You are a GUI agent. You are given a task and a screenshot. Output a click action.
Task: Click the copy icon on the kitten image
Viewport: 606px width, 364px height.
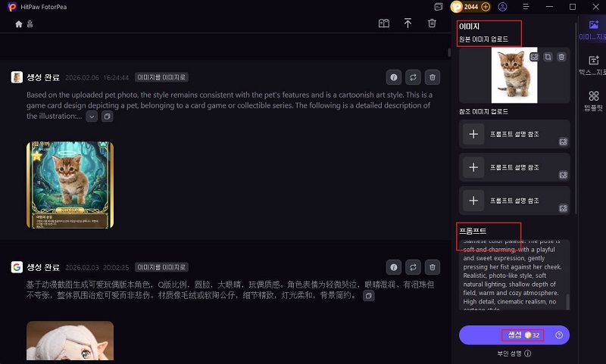pos(548,57)
